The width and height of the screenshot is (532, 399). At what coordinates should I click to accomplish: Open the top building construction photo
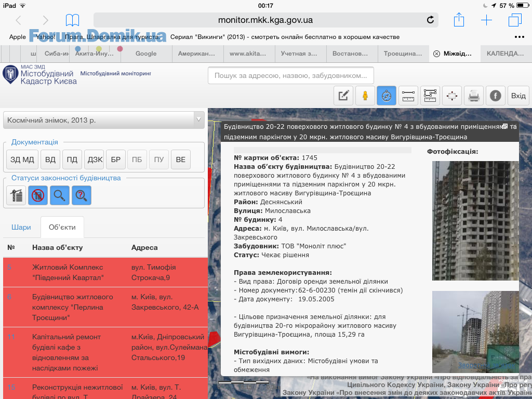point(475,221)
